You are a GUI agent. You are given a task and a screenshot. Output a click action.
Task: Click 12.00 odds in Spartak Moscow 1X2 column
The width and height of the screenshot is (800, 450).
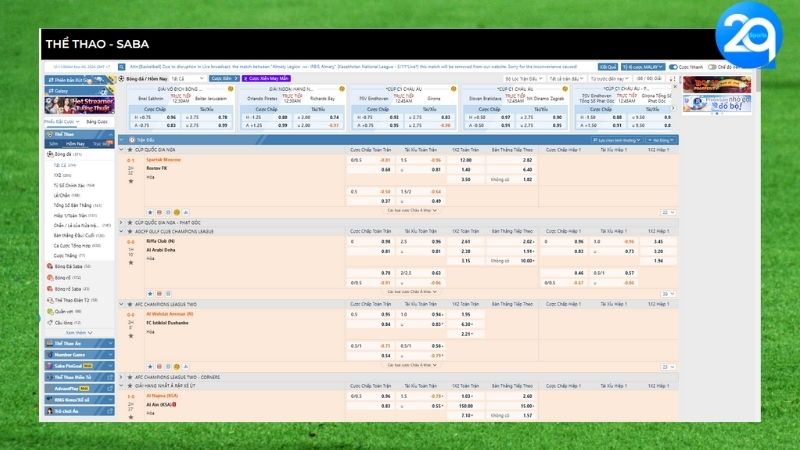click(x=465, y=160)
